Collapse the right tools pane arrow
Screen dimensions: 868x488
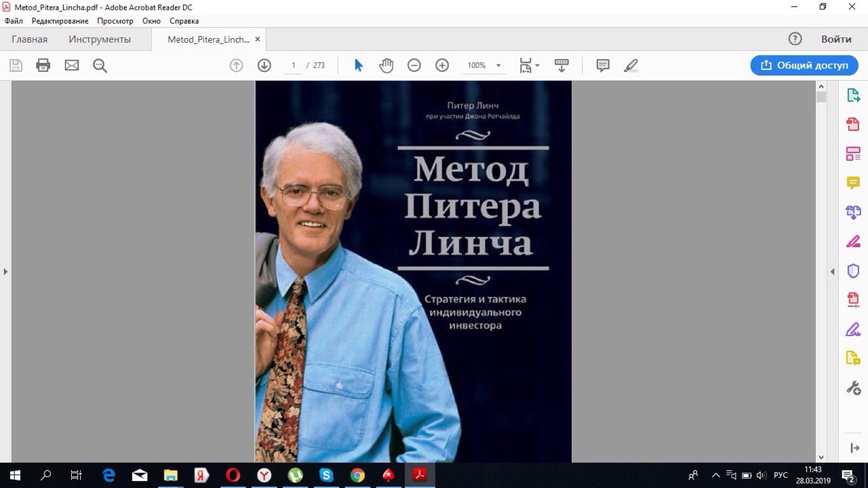(x=832, y=271)
